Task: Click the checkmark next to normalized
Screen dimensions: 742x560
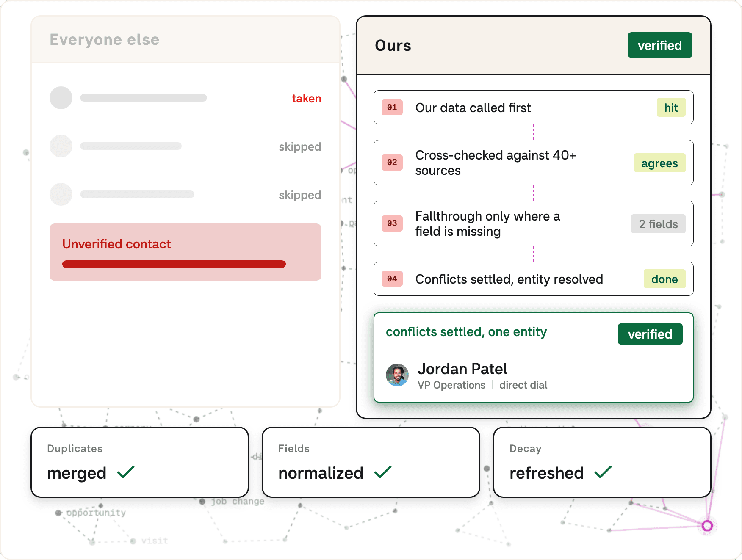Action: click(x=383, y=472)
